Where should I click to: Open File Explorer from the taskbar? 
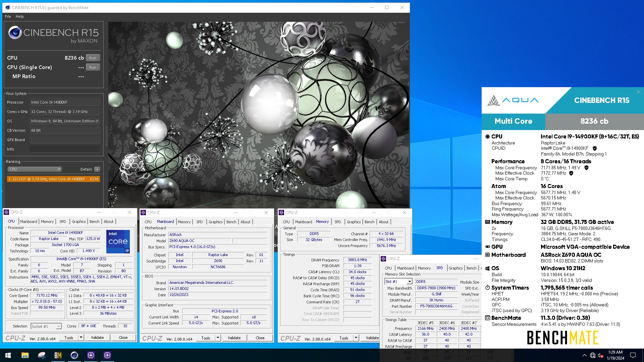click(x=25, y=355)
